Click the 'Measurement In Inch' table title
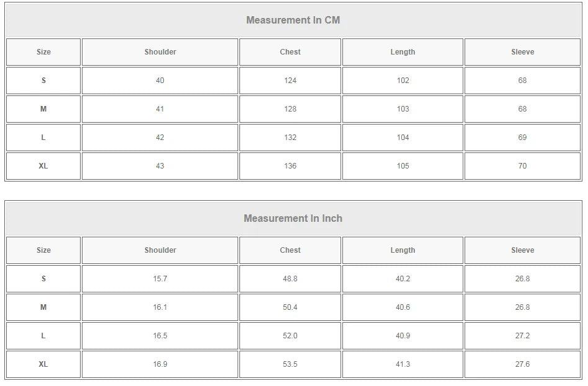Viewport: 588px width, 386px height. [x=293, y=218]
